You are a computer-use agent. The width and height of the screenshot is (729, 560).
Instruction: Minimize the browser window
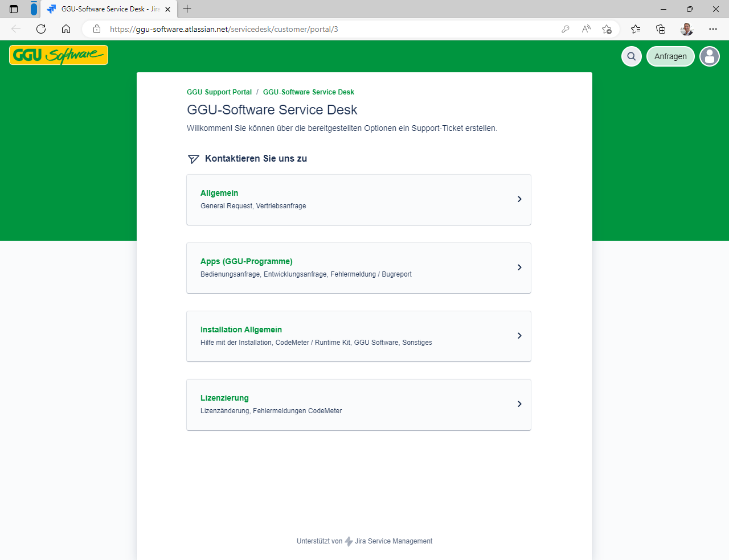point(663,9)
